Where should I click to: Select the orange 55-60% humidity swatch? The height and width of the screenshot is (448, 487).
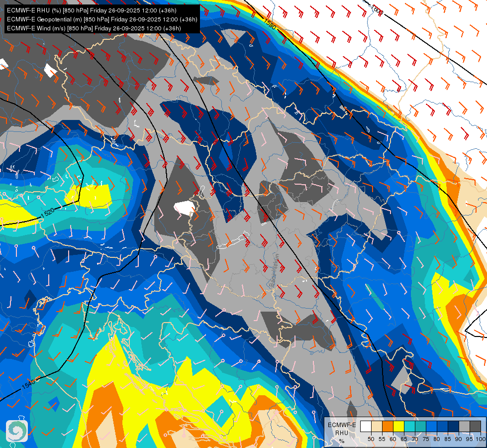click(x=388, y=426)
